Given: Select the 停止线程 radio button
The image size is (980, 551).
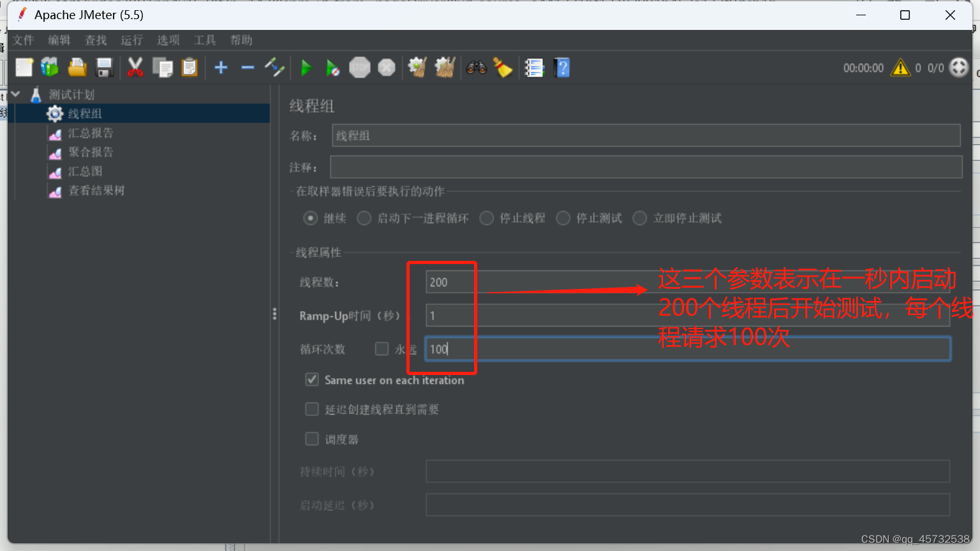Looking at the screenshot, I should click(x=486, y=218).
